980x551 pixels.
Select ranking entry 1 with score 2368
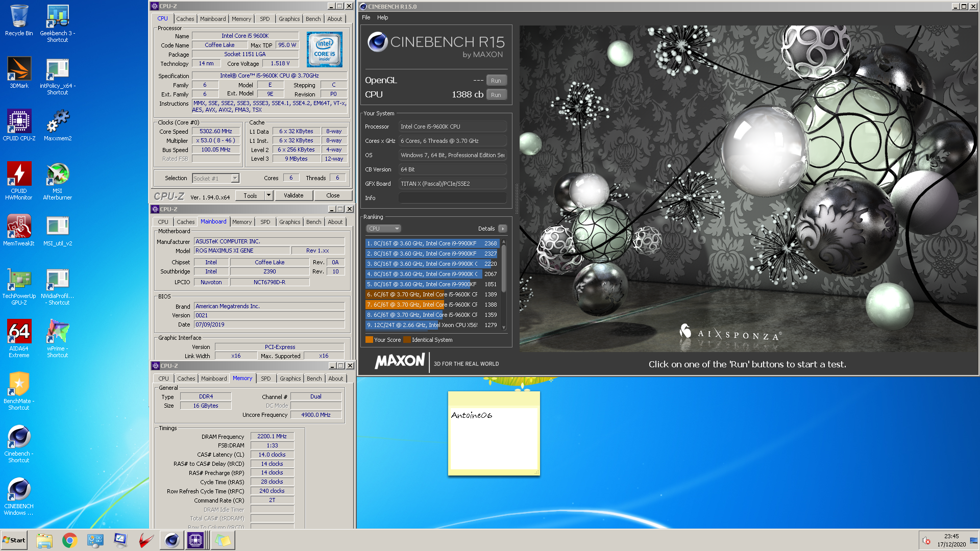click(x=432, y=243)
